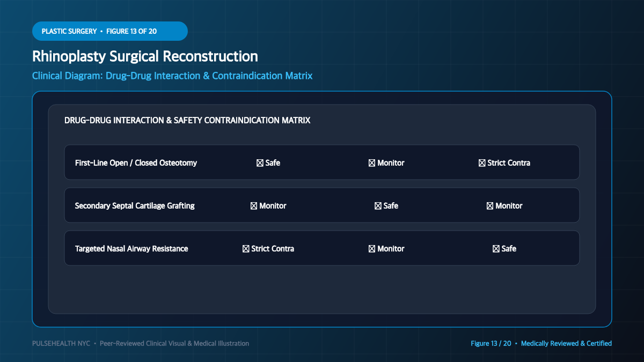The height and width of the screenshot is (362, 644).
Task: Click the Rhinoplasty Surgical Reconstruction title
Action: (x=145, y=56)
